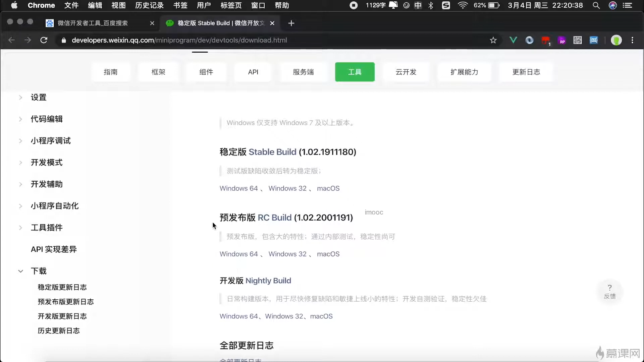Viewport: 644px width, 362px height.
Task: Expand the 开发模式 sidebar section
Action: (x=20, y=163)
